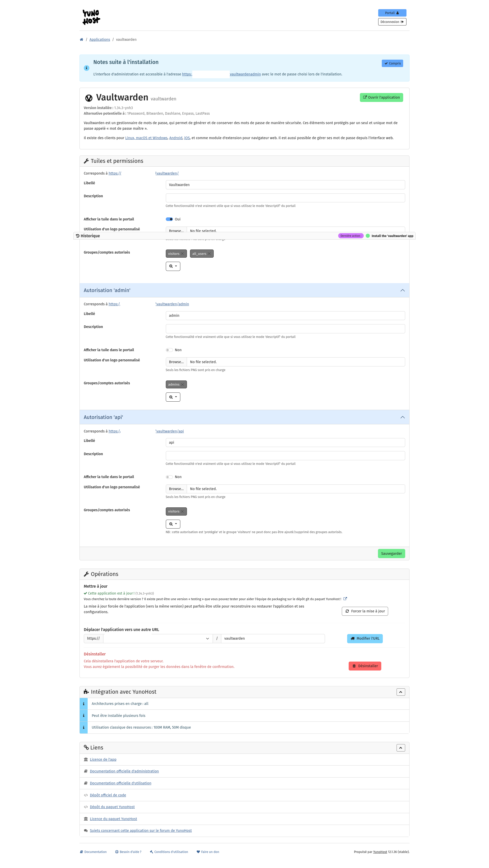Collapse the Autorisation 'admin' section
The width and height of the screenshot is (489, 868).
click(x=402, y=291)
